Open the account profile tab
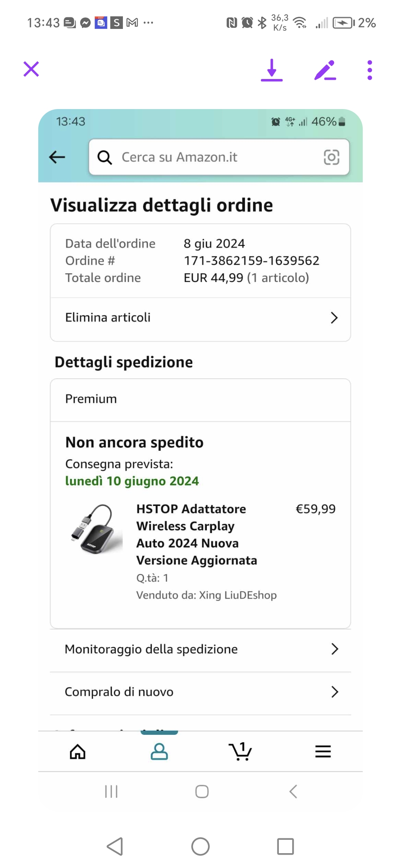 (159, 752)
